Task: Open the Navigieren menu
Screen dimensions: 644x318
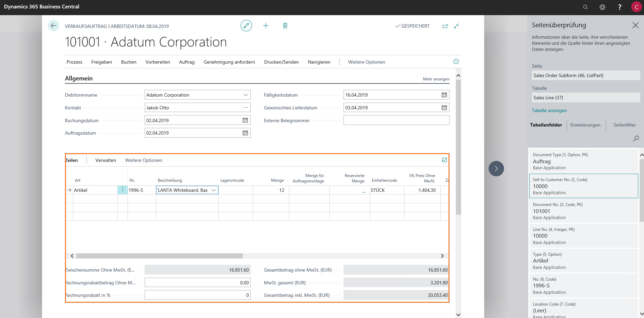Action: pos(319,62)
